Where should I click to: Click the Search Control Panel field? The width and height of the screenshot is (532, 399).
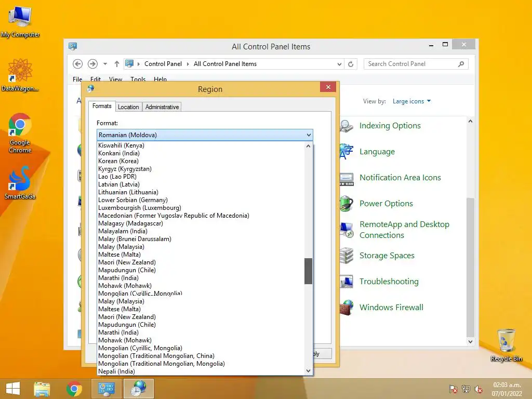coord(416,64)
